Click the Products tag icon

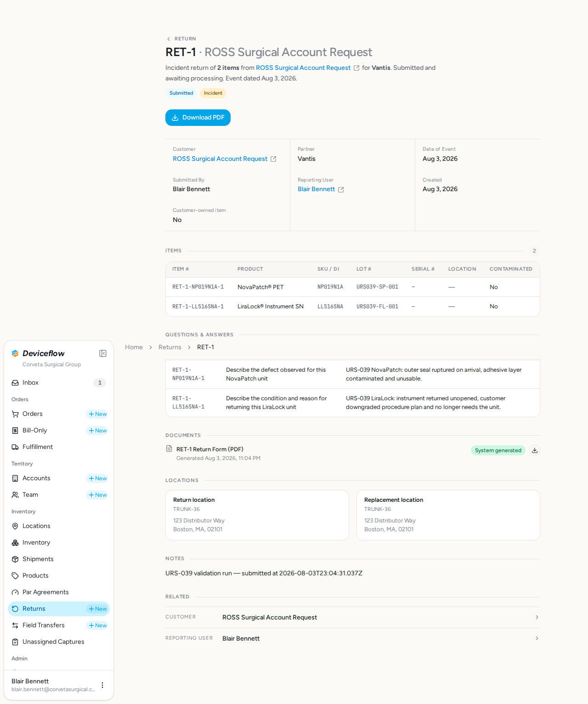(15, 576)
